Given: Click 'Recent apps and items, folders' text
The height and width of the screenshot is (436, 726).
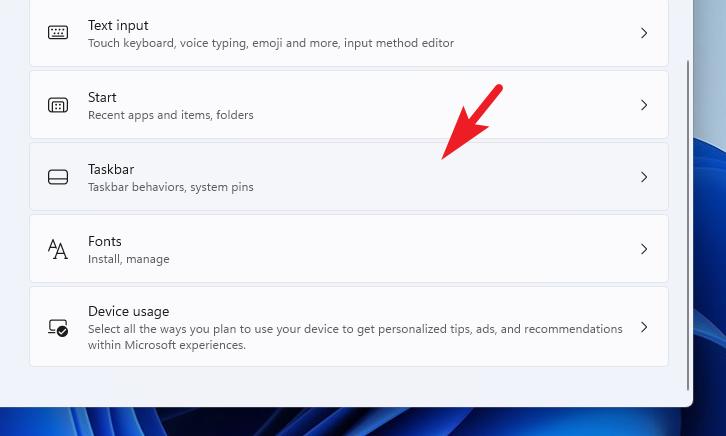Looking at the screenshot, I should 171,115.
